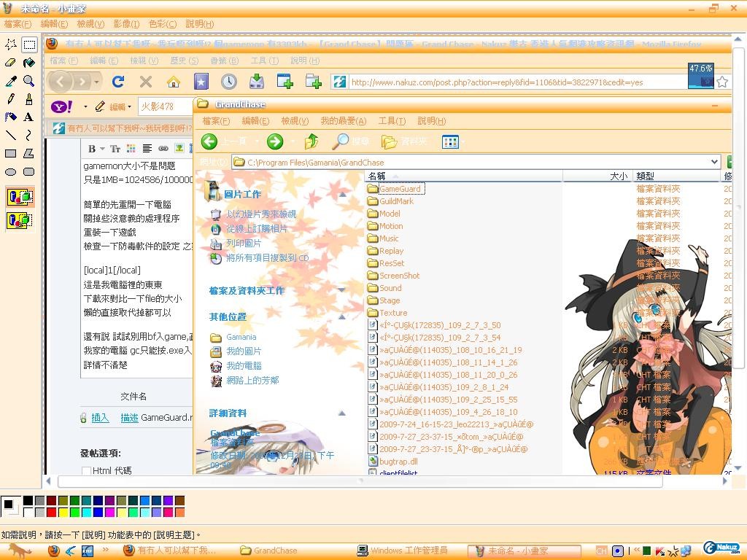Open Firefox bookmarks star-book icon
This screenshot has height=560, width=747.
(x=201, y=82)
